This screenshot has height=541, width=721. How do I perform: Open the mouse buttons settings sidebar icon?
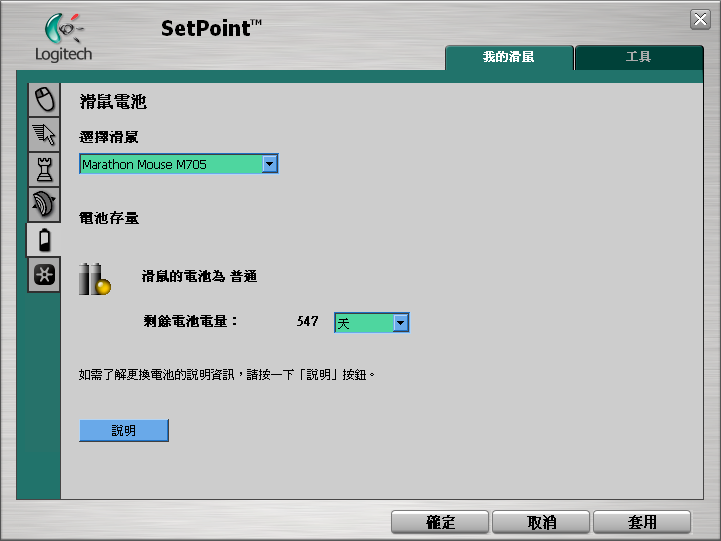(44, 100)
